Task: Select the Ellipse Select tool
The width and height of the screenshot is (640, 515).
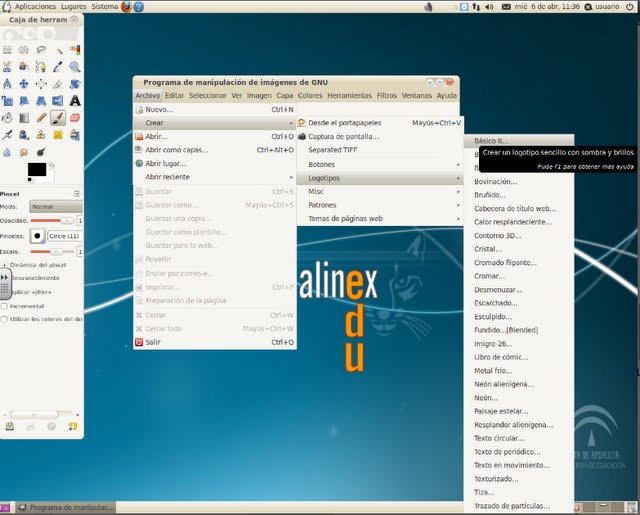Action: (x=24, y=50)
